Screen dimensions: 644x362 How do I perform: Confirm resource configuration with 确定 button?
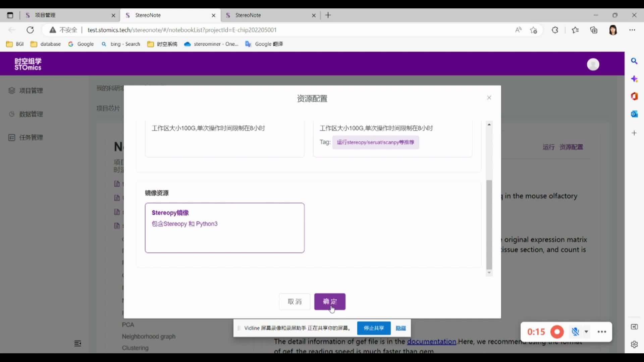330,301
